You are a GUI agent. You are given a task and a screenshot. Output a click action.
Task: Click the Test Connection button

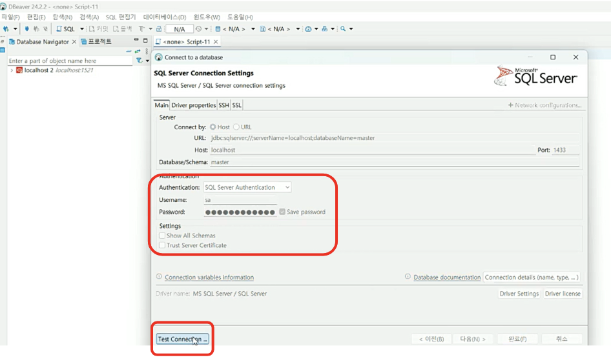183,339
